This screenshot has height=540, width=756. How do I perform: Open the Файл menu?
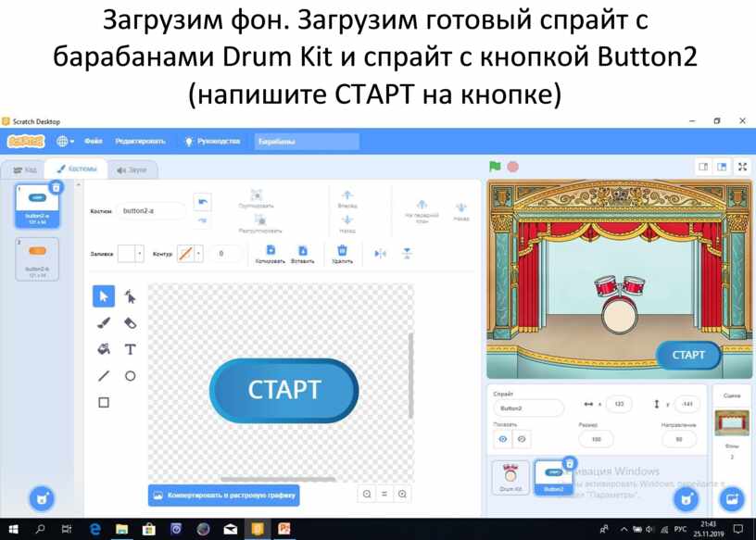93,141
